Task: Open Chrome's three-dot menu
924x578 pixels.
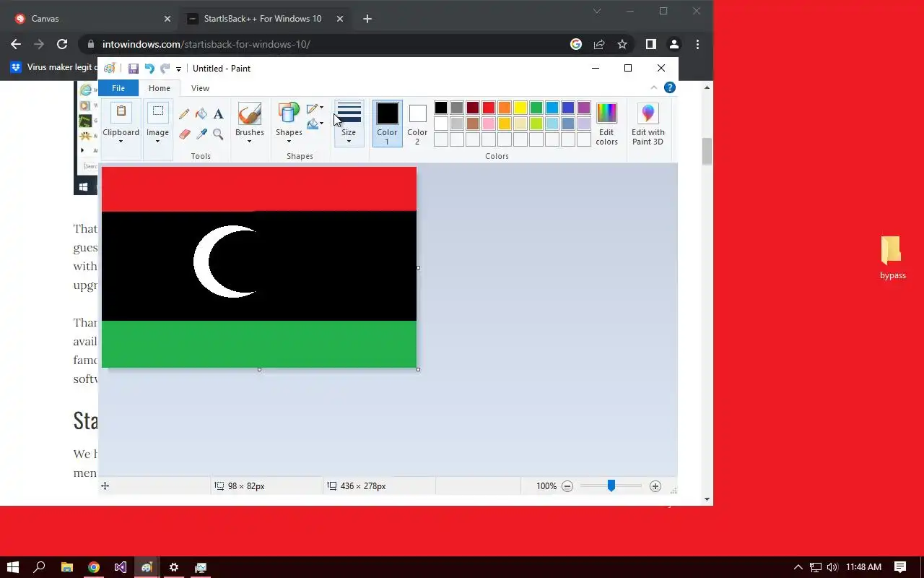Action: pyautogui.click(x=697, y=44)
